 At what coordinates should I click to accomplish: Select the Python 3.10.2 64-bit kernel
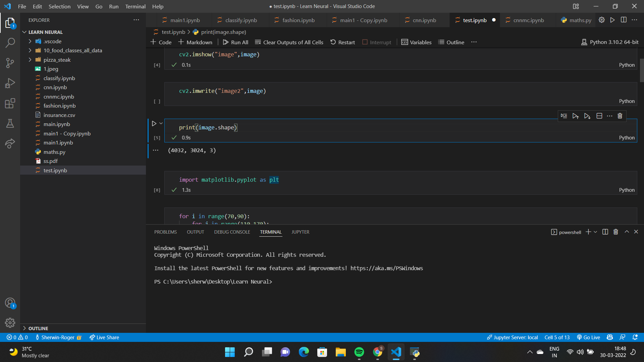click(610, 42)
